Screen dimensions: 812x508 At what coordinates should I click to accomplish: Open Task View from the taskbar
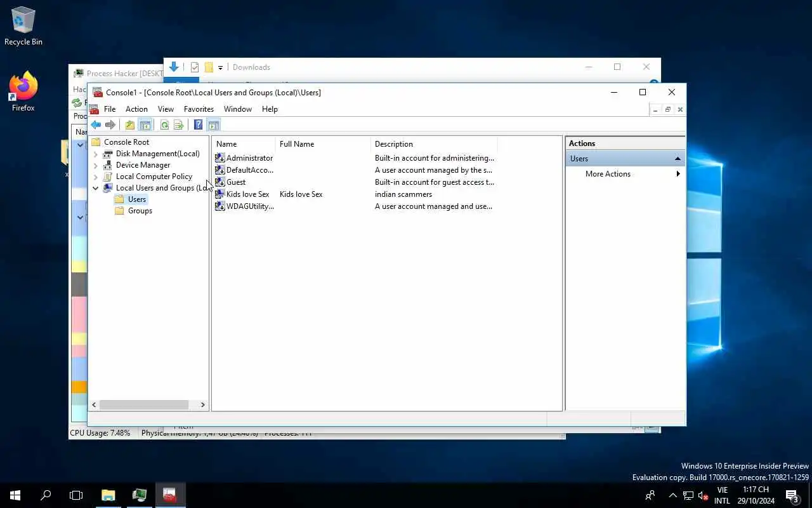(x=76, y=495)
